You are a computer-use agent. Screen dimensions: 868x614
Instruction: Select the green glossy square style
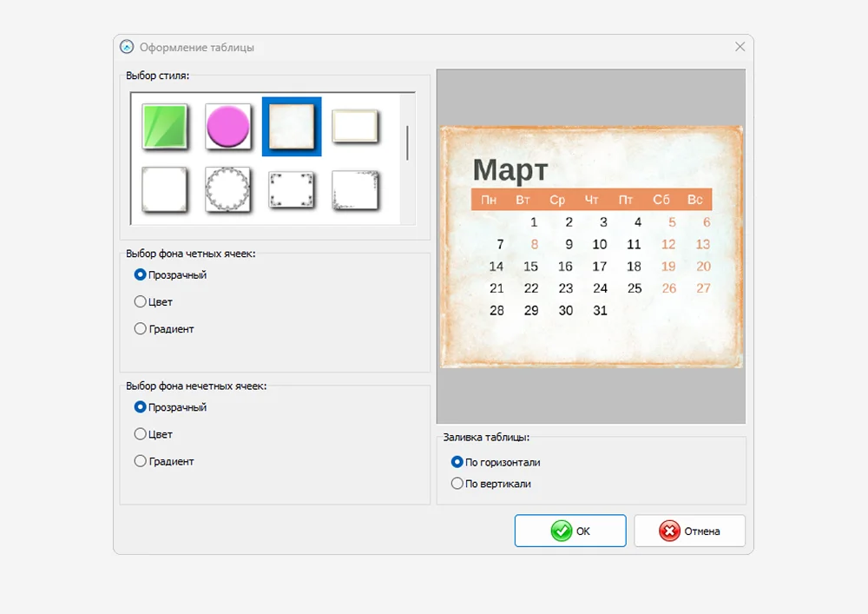165,128
